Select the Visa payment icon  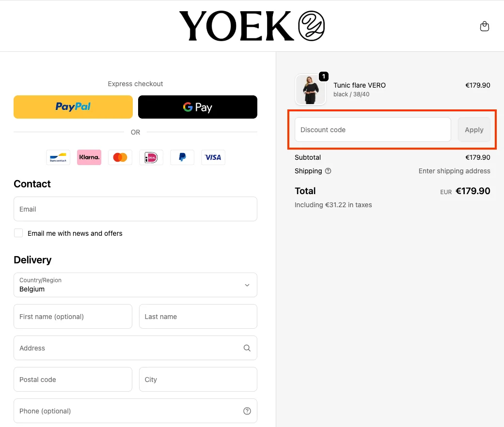213,157
